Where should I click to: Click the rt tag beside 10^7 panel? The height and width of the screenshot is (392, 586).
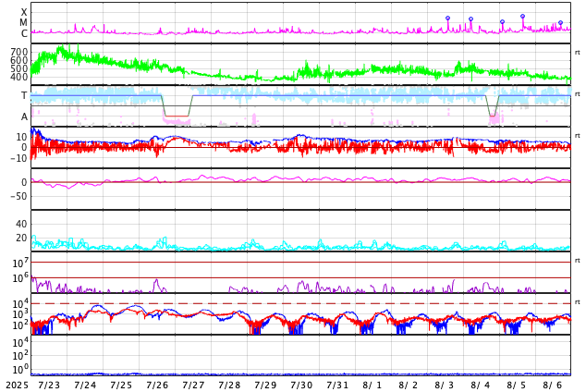point(578,261)
